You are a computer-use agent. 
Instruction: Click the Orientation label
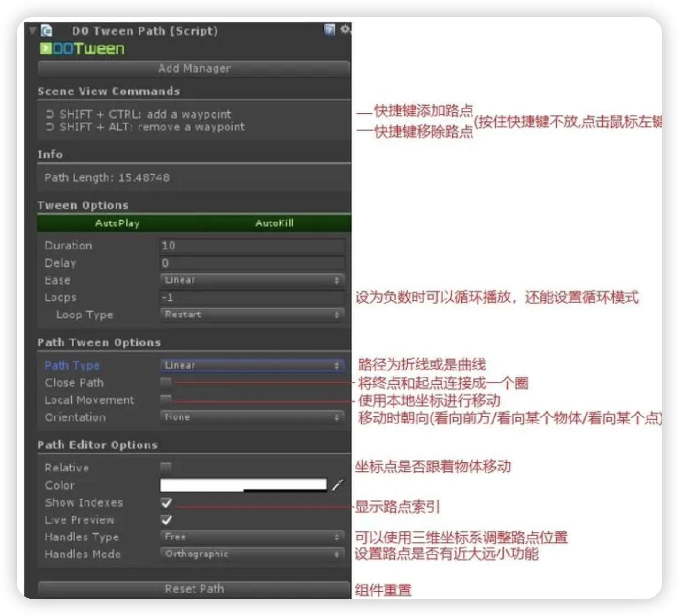pyautogui.click(x=75, y=417)
